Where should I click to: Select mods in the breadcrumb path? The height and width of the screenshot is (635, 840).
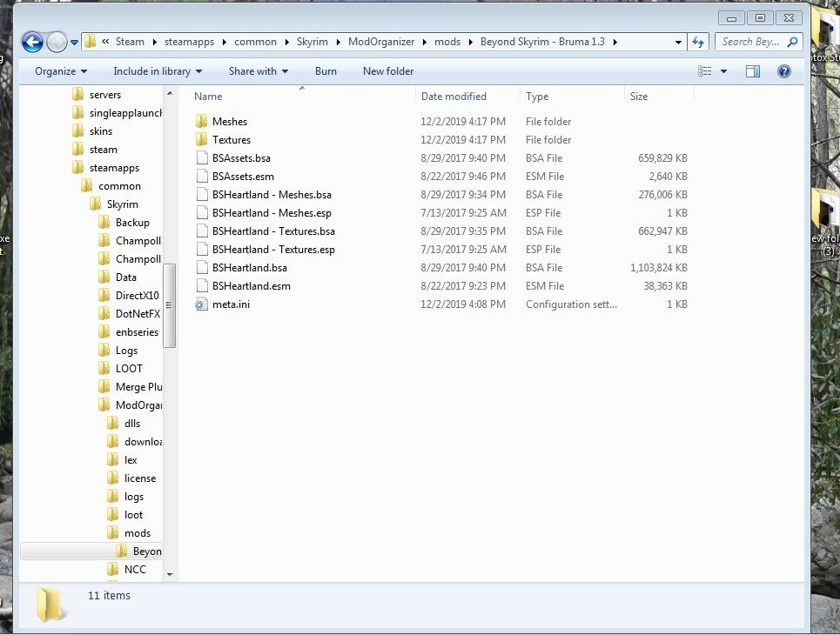(x=447, y=42)
